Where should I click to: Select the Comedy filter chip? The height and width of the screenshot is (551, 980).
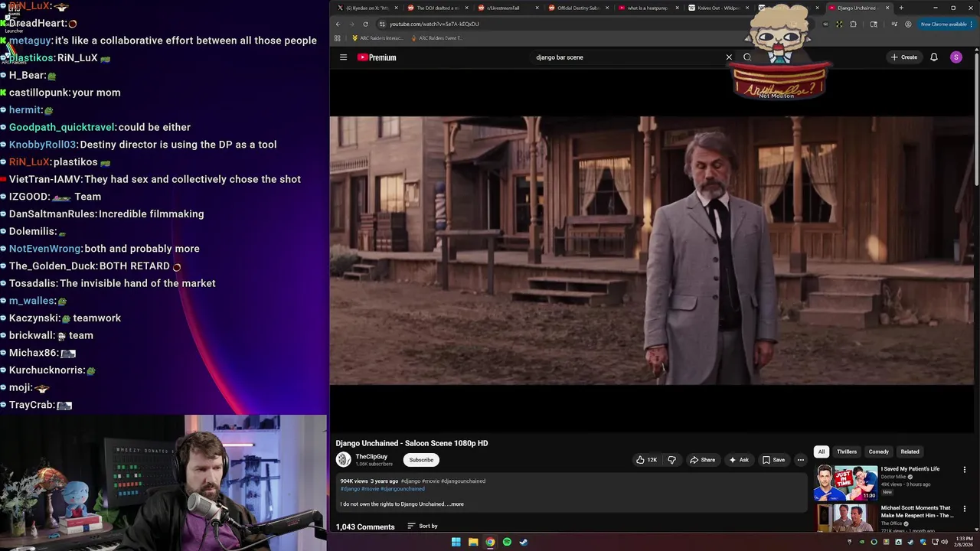(x=879, y=452)
